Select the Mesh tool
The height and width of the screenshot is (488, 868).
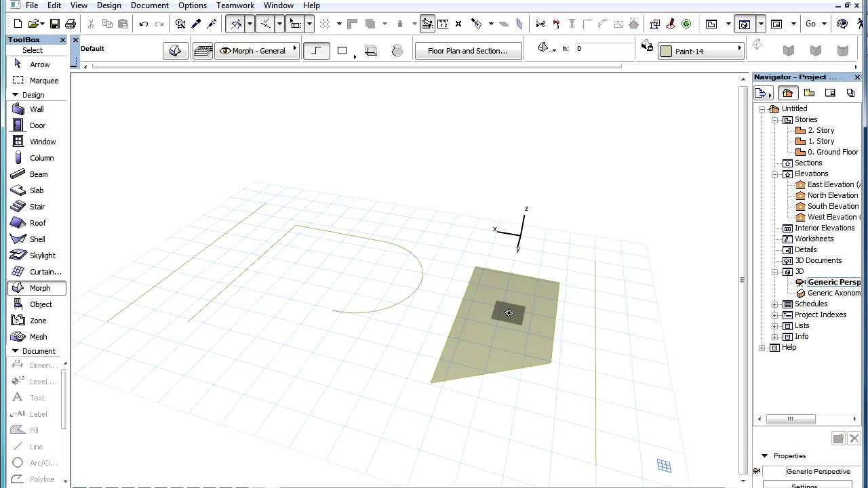37,337
